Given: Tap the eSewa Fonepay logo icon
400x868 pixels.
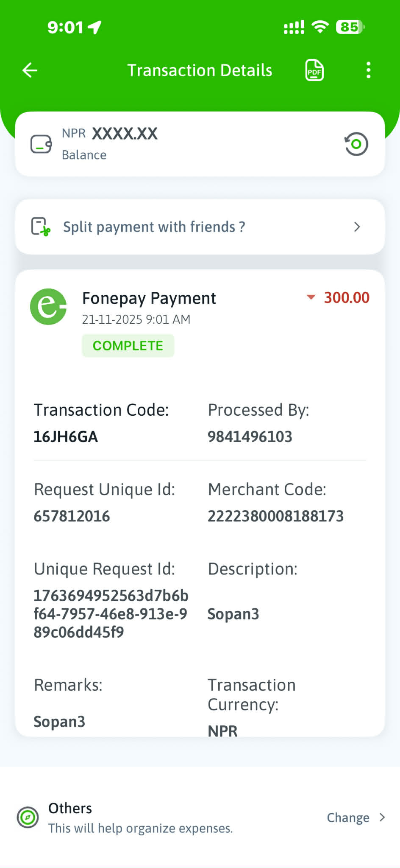Looking at the screenshot, I should click(48, 307).
